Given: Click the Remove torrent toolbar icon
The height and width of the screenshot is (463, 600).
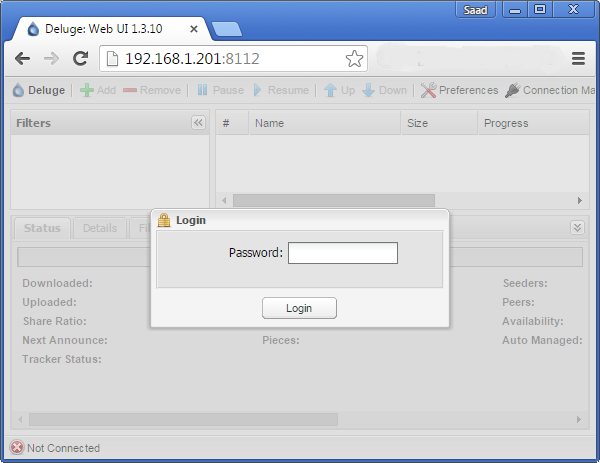Looking at the screenshot, I should pos(130,90).
